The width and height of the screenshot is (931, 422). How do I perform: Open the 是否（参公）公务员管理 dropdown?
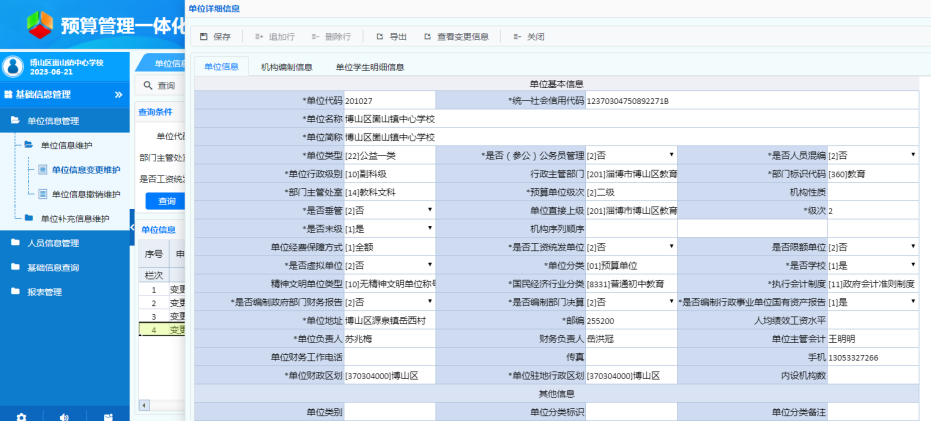[671, 155]
